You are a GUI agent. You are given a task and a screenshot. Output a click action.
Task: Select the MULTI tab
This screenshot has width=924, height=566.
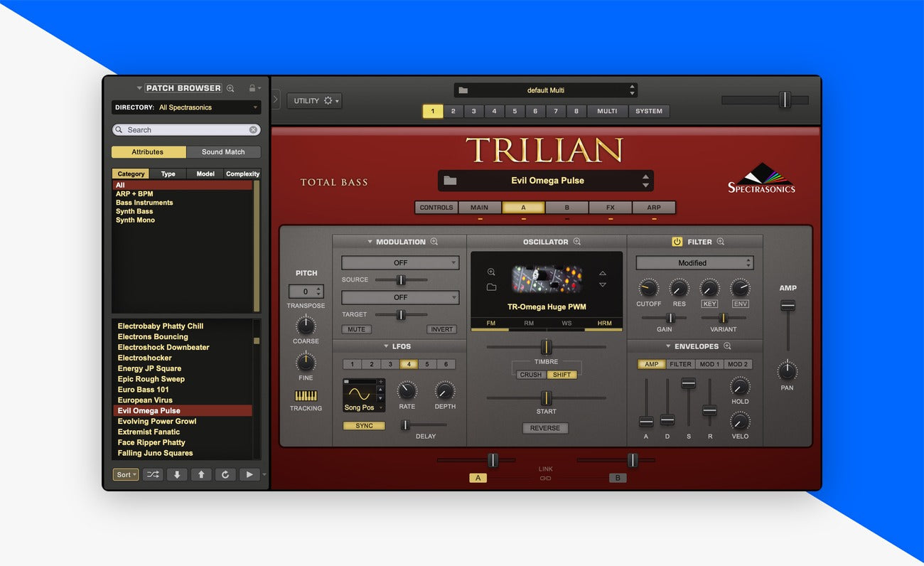click(x=607, y=111)
